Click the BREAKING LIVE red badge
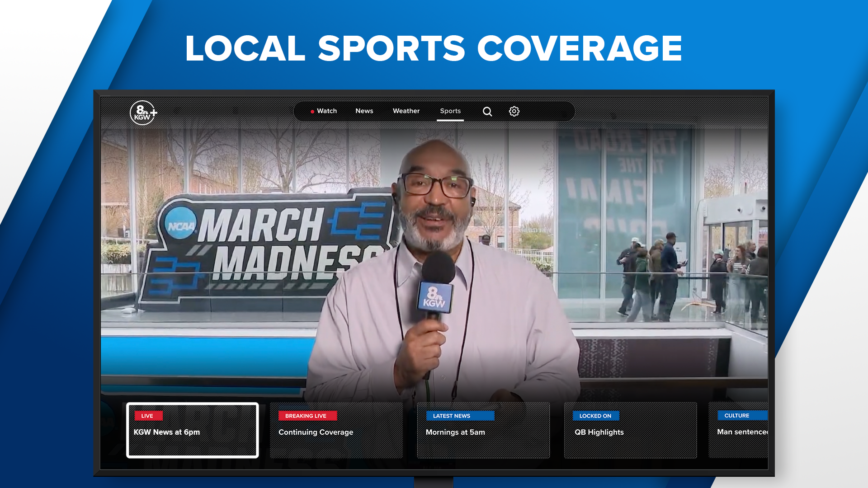This screenshot has width=868, height=488. 307,416
